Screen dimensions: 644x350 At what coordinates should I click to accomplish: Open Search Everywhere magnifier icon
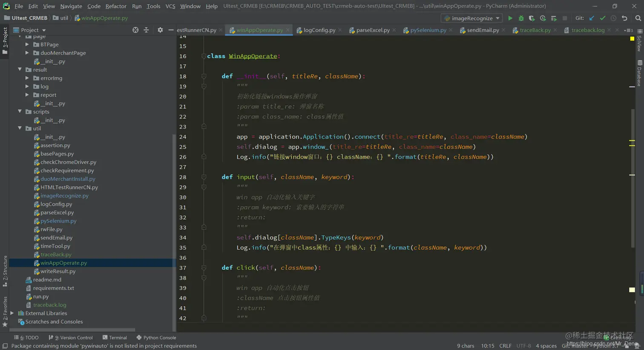point(638,18)
